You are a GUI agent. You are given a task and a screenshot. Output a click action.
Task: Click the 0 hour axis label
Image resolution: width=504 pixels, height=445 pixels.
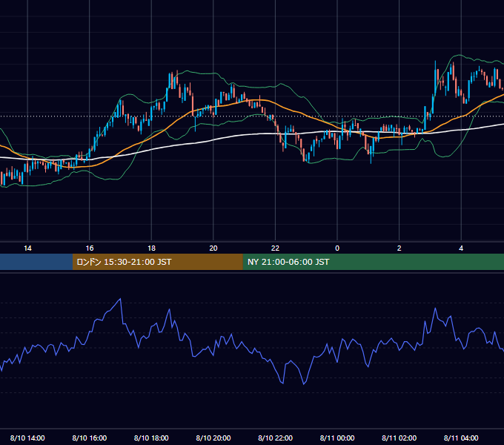pyautogui.click(x=337, y=248)
